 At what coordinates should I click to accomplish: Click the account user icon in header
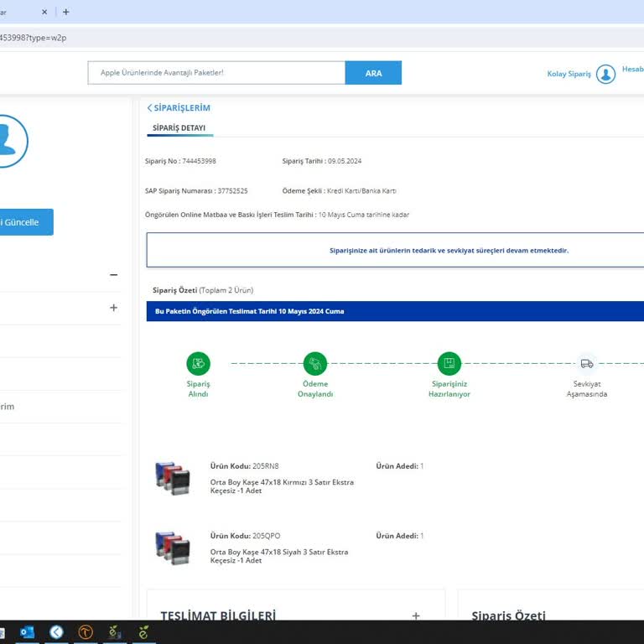pyautogui.click(x=605, y=74)
